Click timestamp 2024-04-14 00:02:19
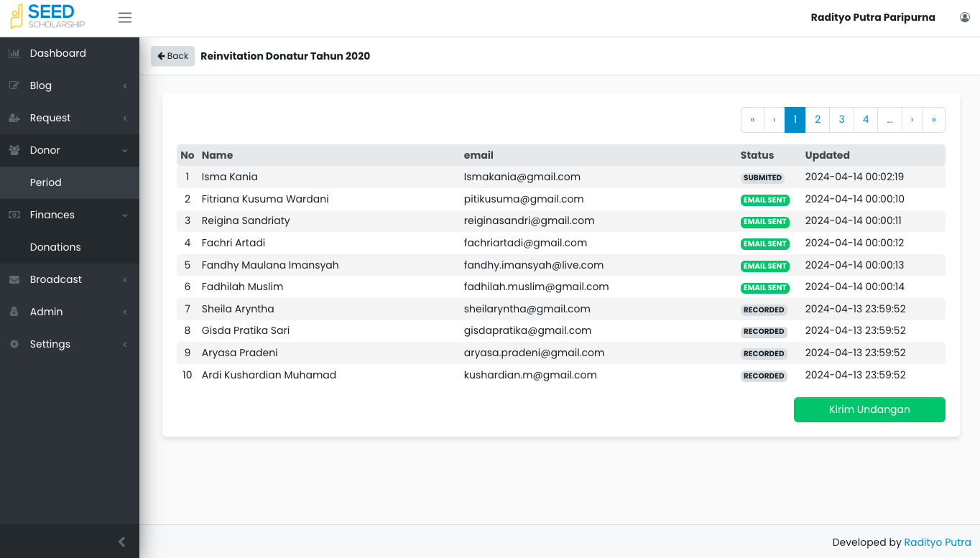980x558 pixels. click(x=854, y=177)
